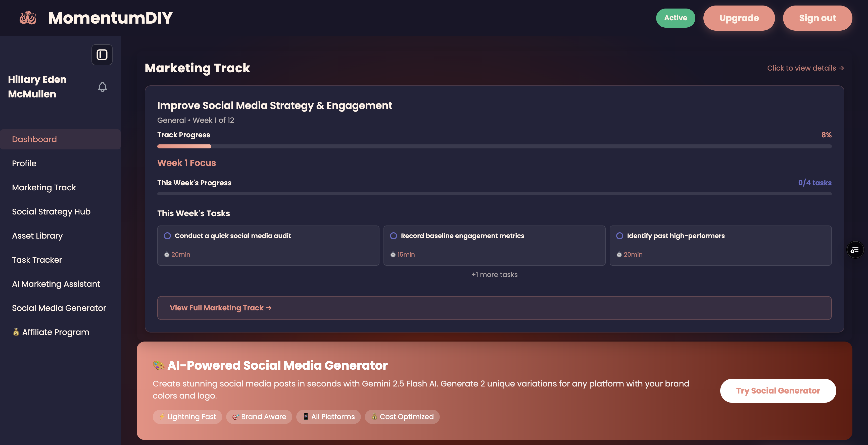Screen dimensions: 868x445
Task: Open notifications via the bell icon
Action: click(x=103, y=87)
